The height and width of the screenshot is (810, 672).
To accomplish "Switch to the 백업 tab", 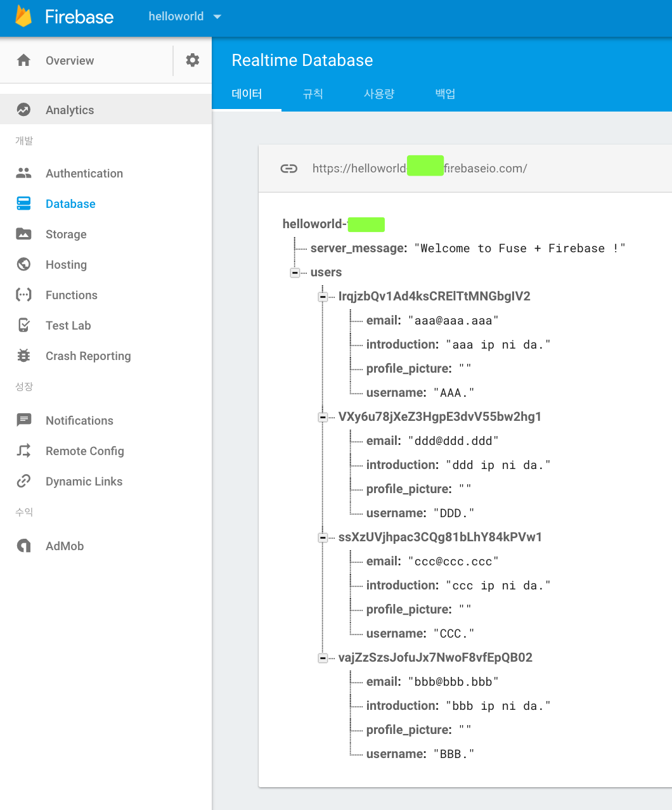I will (445, 94).
